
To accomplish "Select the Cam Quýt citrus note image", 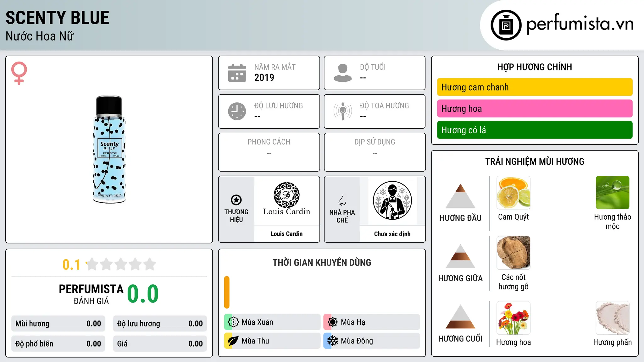I will tap(514, 193).
